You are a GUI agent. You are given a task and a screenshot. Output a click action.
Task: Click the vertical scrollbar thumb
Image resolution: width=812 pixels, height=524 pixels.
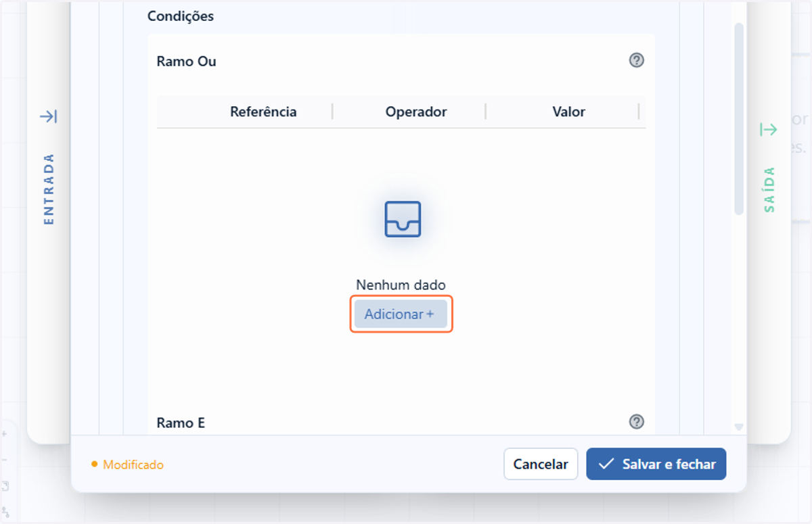tap(739, 119)
